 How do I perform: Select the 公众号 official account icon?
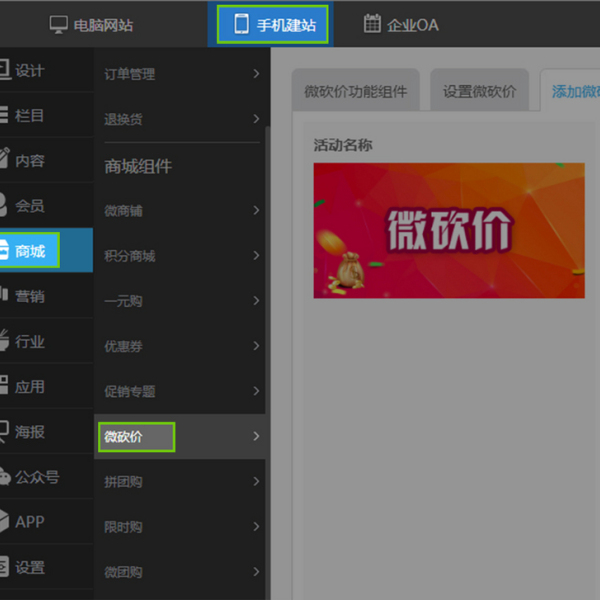tap(4, 477)
